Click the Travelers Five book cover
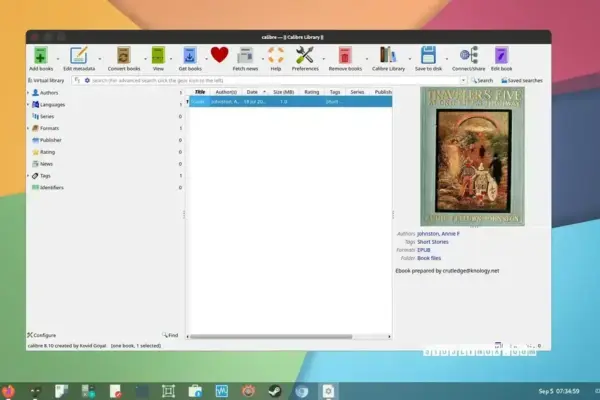Image resolution: width=600 pixels, height=400 pixels. pos(472,156)
